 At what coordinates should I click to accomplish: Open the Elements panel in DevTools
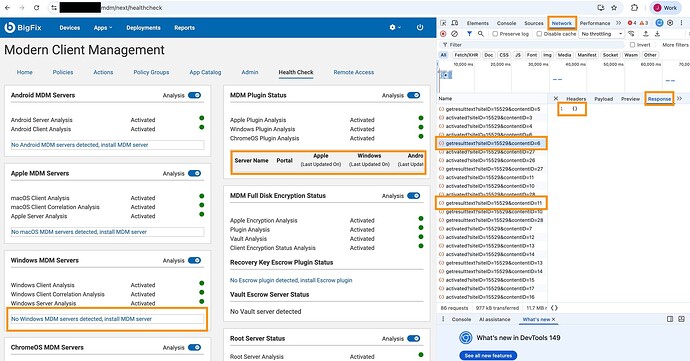(478, 23)
